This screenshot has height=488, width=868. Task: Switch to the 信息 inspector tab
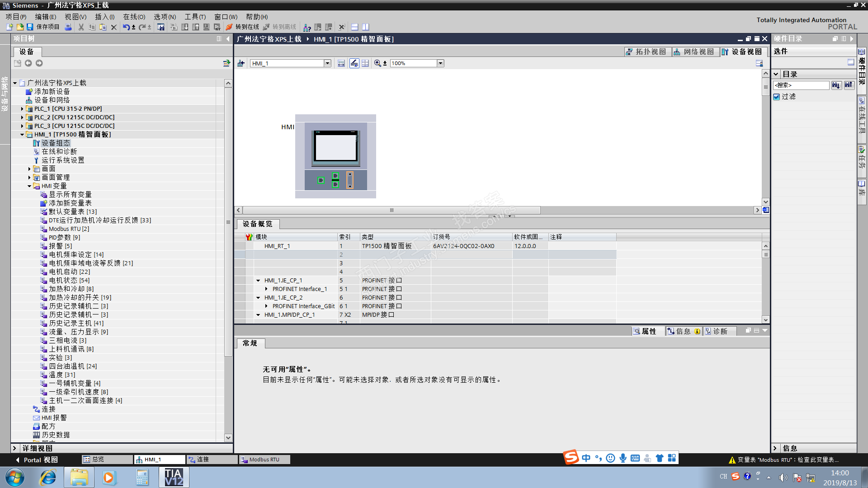682,331
